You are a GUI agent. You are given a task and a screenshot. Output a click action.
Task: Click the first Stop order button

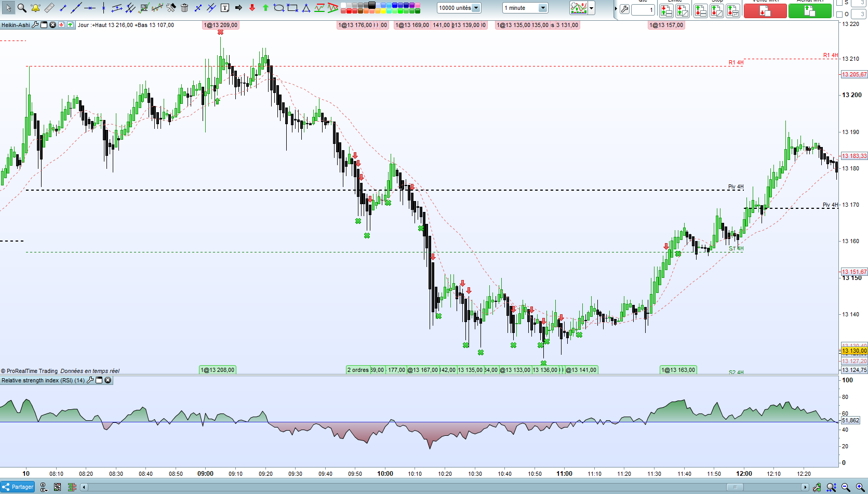[700, 10]
